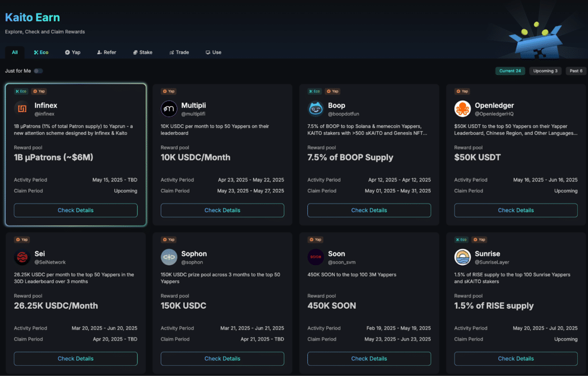This screenshot has height=376, width=588.
Task: Switch to the Eco tab
Action: [x=41, y=52]
